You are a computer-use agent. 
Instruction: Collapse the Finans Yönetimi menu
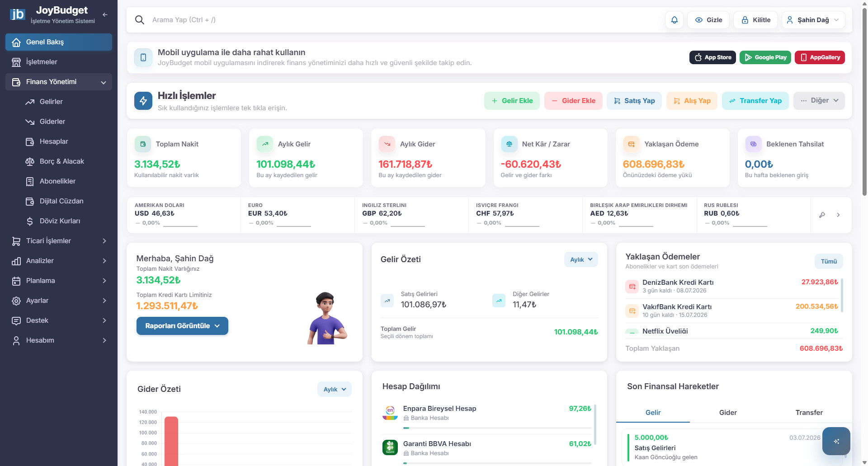(x=59, y=82)
